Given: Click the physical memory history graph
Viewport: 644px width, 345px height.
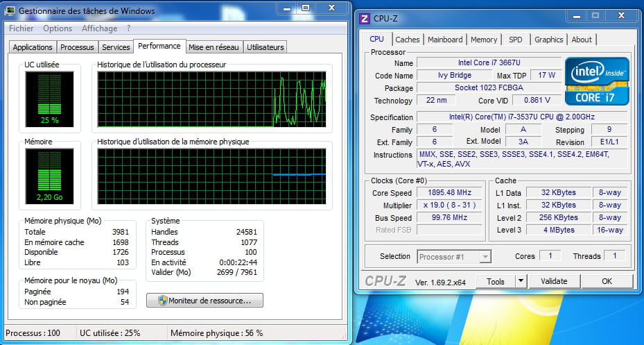Looking at the screenshot, I should 211,176.
